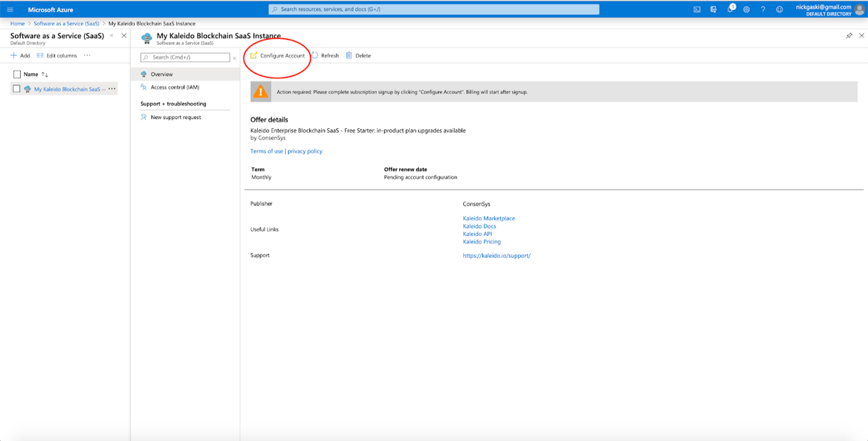Open Cloud Shell from the top bar
Viewport: 868px width, 441px height.
(696, 9)
